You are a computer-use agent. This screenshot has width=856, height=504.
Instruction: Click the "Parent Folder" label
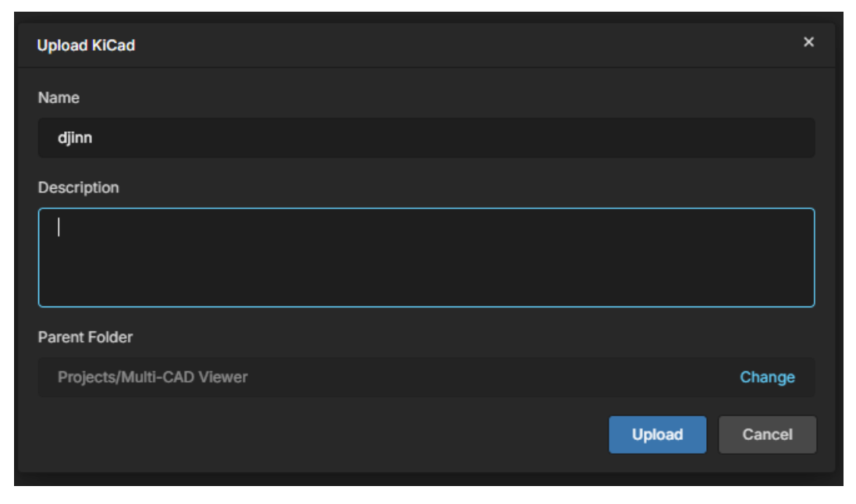85,338
